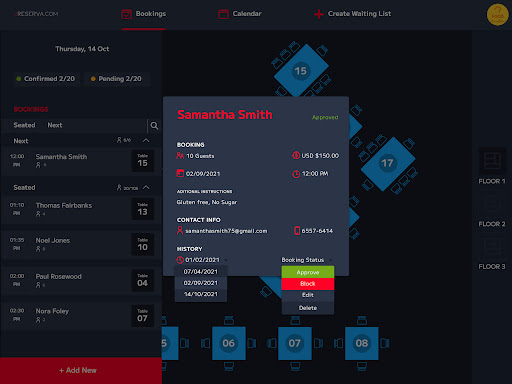Open the Floor 2 layout thumbnail

[492, 204]
